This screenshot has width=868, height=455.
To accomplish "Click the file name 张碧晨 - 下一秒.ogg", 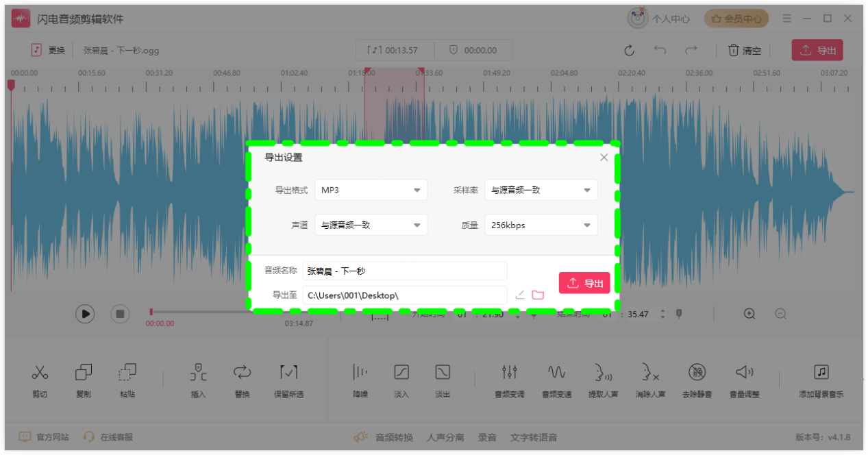I will pyautogui.click(x=121, y=50).
